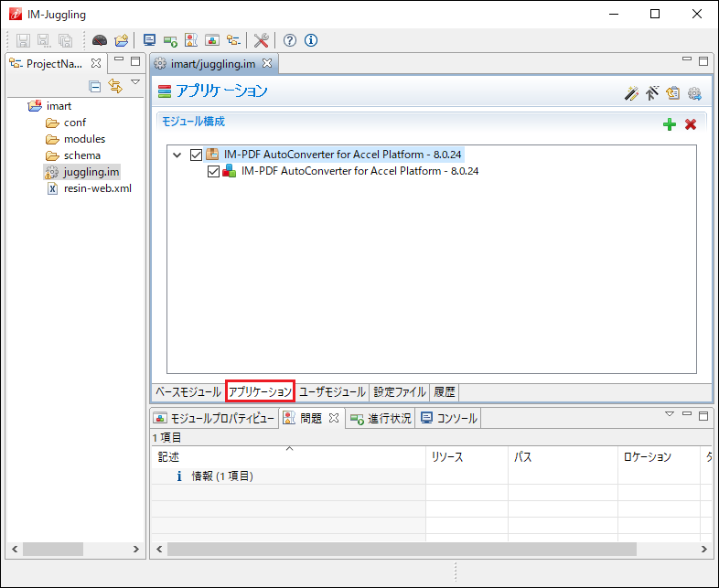Open the wrench and screwdriver preferences icon
The height and width of the screenshot is (588, 719).
[261, 40]
